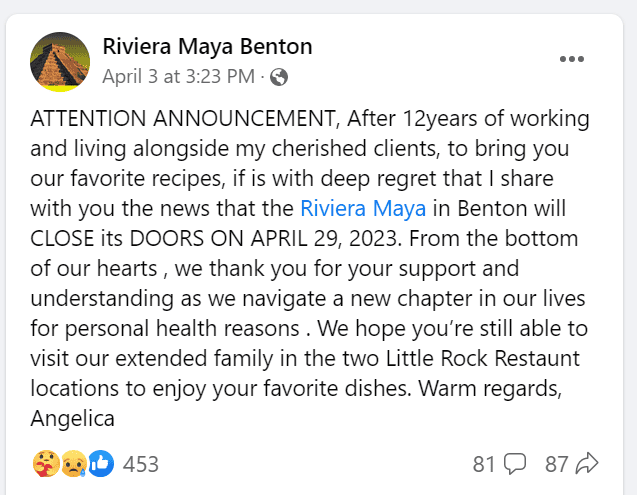View the 87 shares count
637x495 pixels.
pyautogui.click(x=557, y=464)
